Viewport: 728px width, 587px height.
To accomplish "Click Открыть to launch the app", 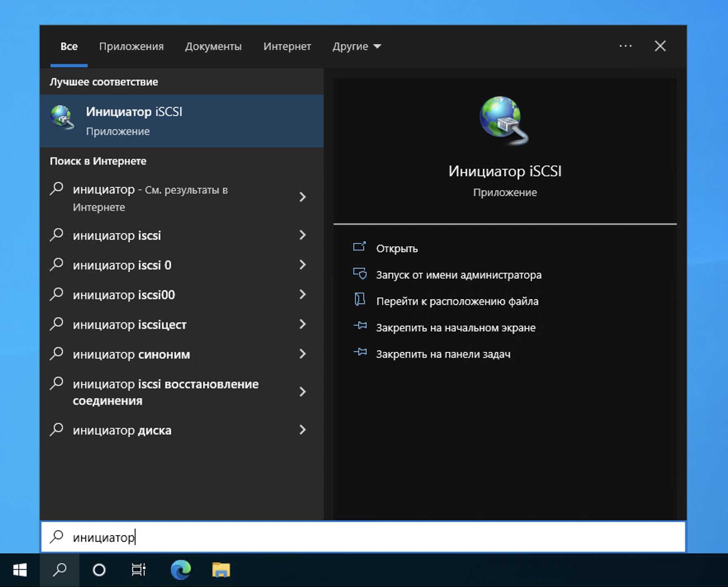I will (397, 249).
